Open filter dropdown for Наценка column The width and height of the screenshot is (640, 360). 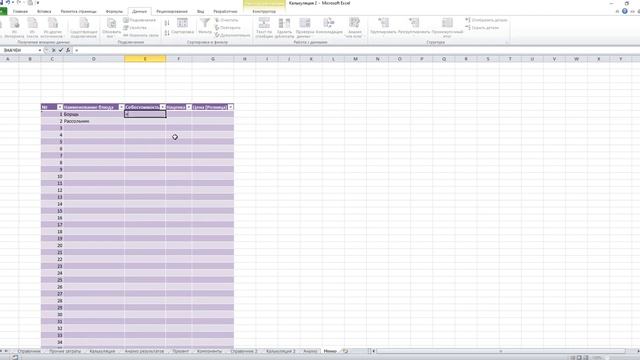click(x=189, y=107)
